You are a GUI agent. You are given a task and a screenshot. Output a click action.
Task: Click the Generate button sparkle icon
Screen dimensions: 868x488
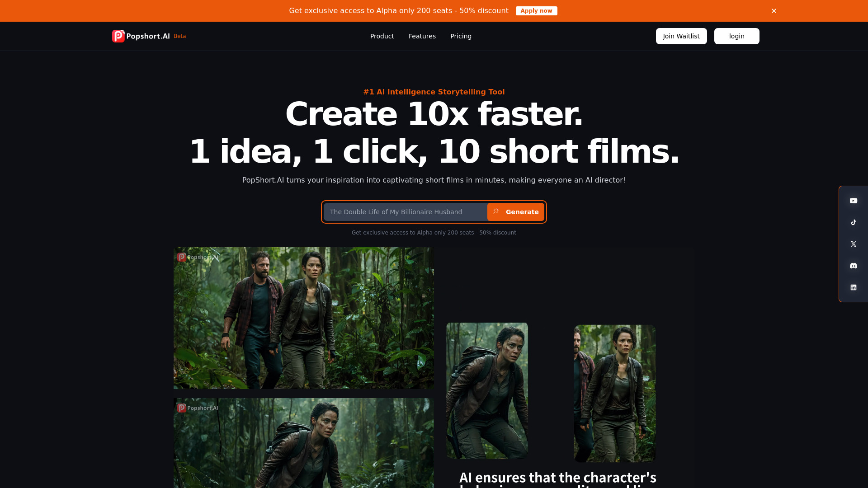[496, 211]
